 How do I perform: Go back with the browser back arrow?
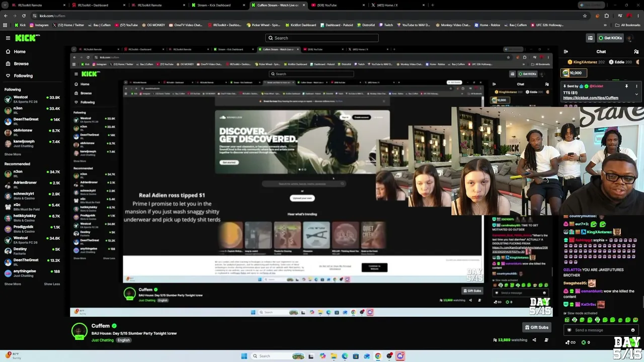(x=6, y=16)
